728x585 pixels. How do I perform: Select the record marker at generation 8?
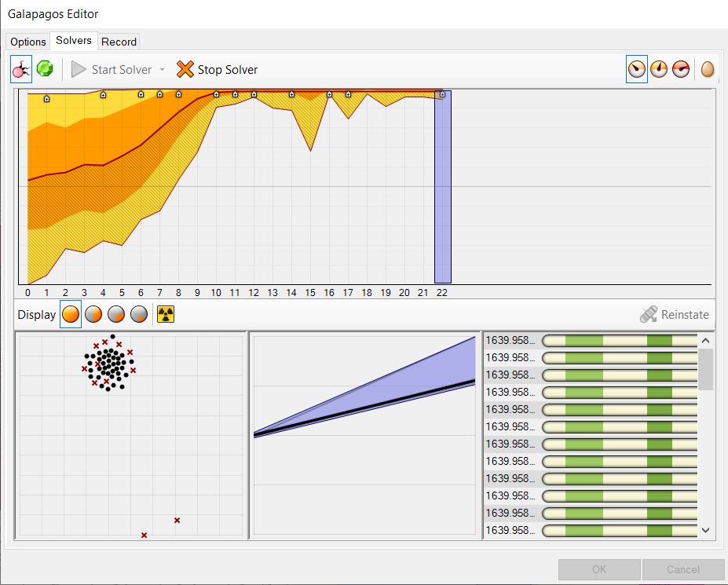178,94
